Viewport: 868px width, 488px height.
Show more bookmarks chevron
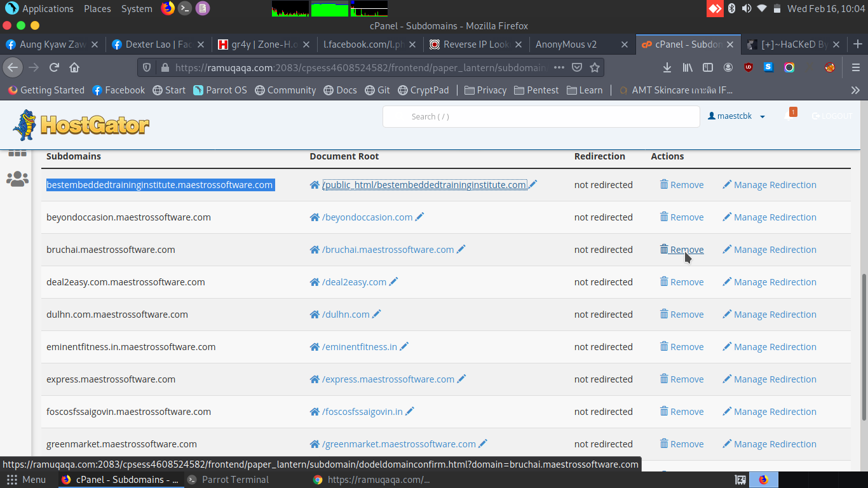point(855,90)
